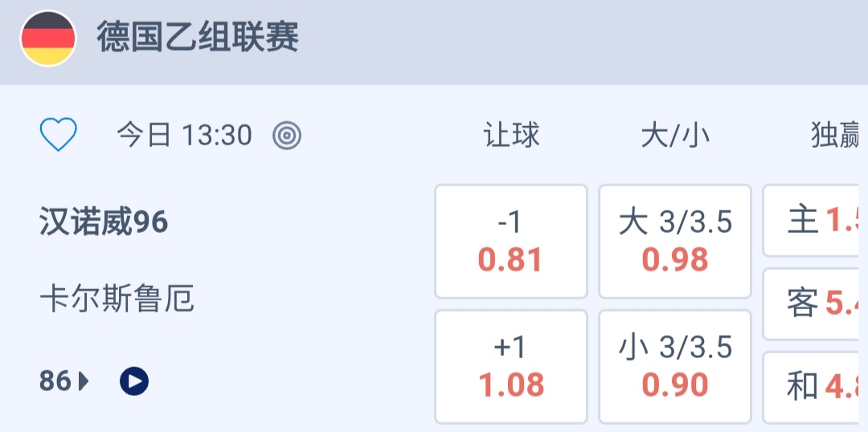Image resolution: width=868 pixels, height=432 pixels.
Task: Bet 大 3/3.5 at odds 0.98
Action: (x=675, y=242)
